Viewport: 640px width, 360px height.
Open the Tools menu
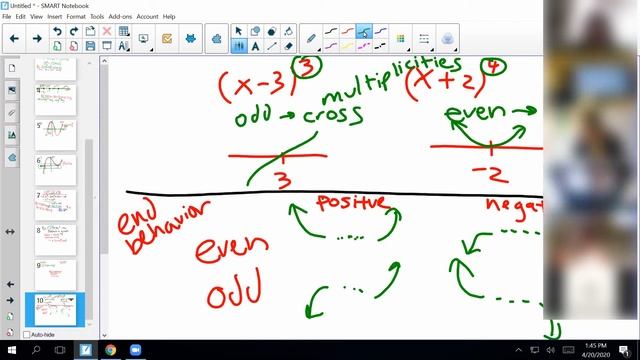click(97, 17)
